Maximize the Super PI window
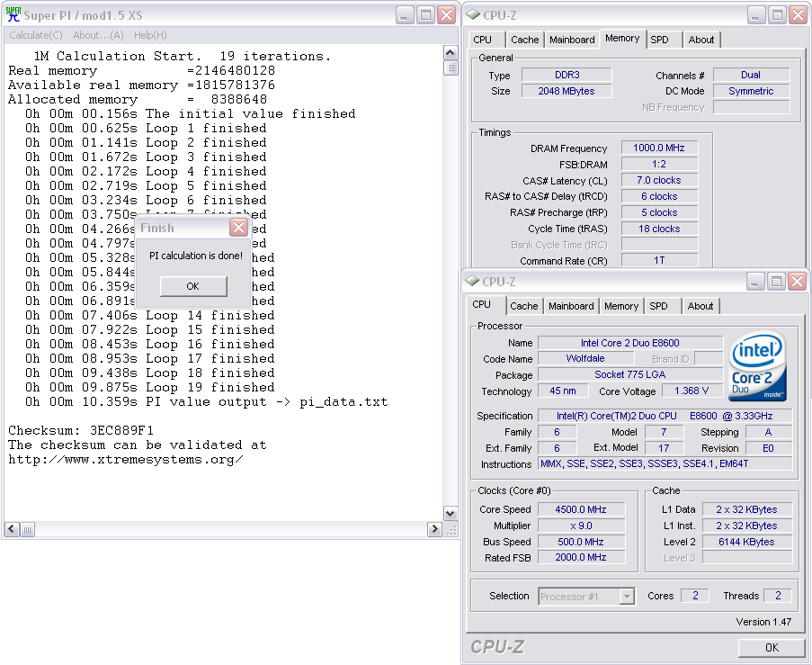The width and height of the screenshot is (812, 665). pos(425,15)
